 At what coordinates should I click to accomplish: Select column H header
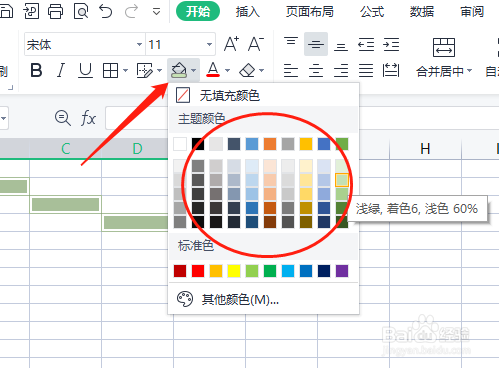(425, 149)
